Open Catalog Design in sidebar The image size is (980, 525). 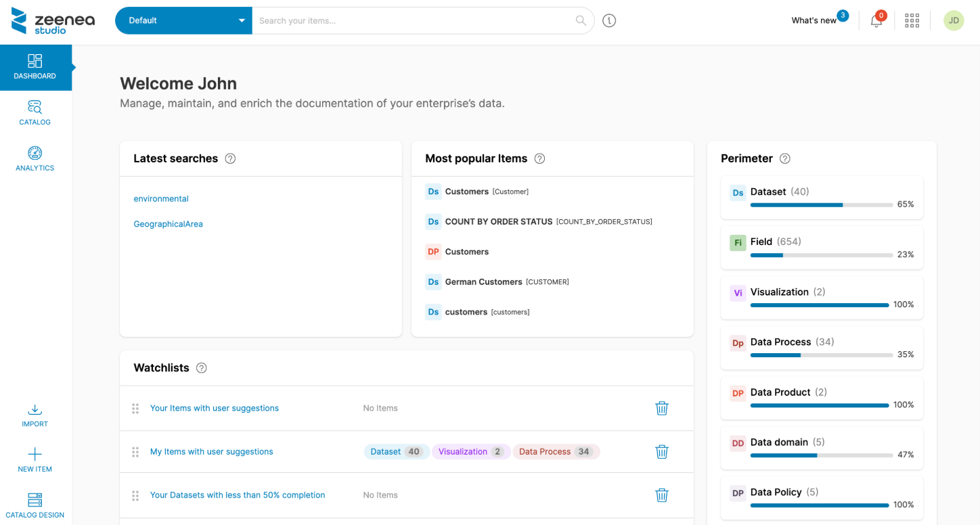[x=35, y=506]
